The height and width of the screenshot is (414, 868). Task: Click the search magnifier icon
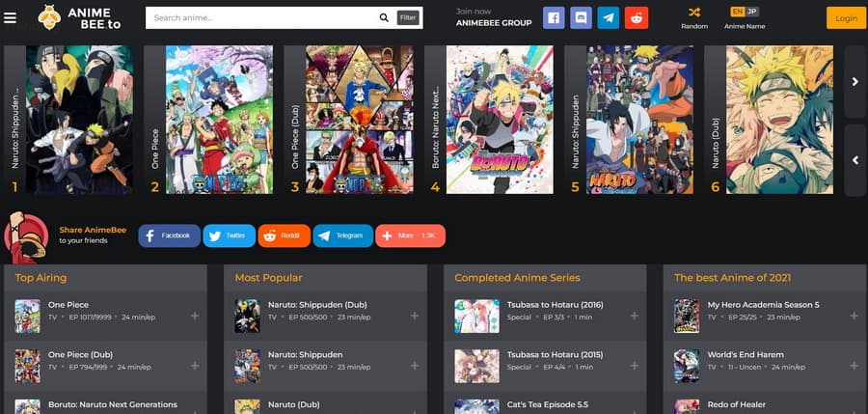coord(384,17)
